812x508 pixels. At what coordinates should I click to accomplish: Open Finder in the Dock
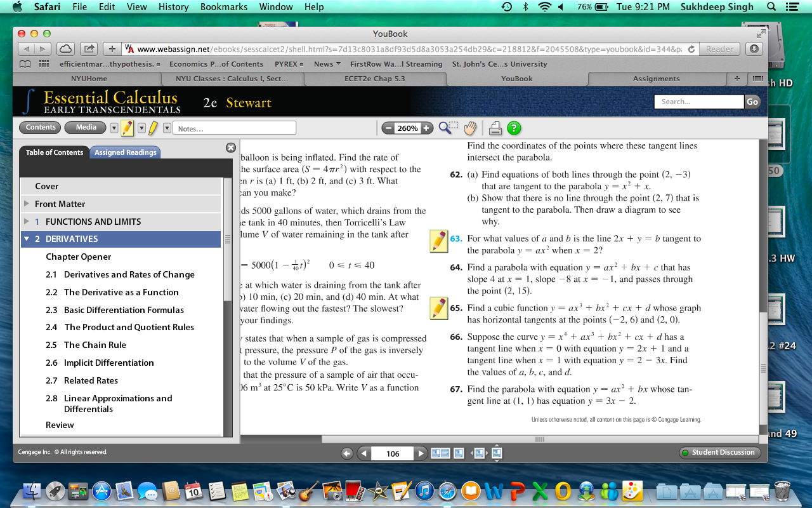pos(32,491)
